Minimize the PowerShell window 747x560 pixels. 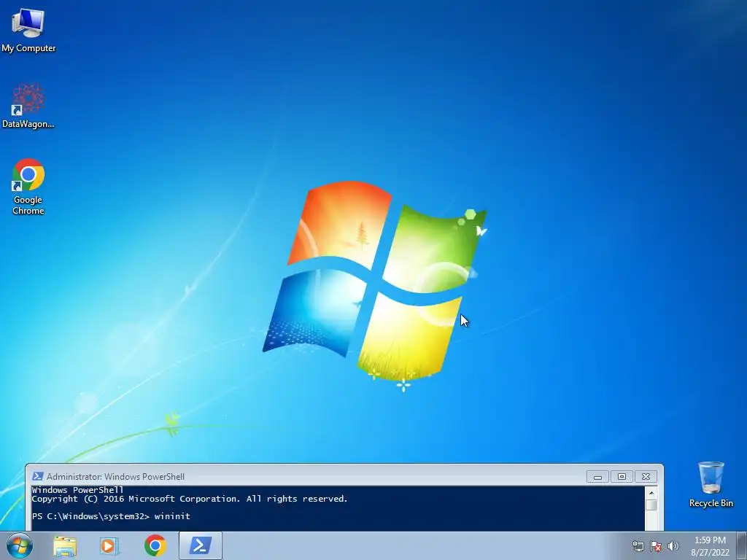tap(597, 476)
